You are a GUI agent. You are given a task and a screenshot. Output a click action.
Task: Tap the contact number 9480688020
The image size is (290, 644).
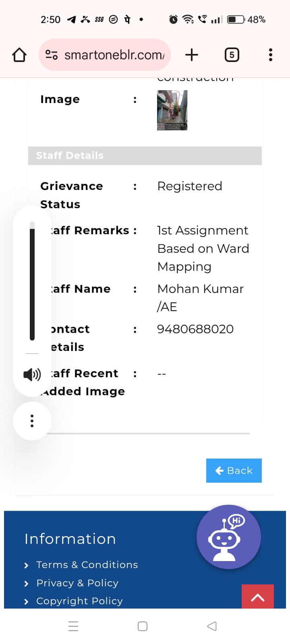pos(195,329)
